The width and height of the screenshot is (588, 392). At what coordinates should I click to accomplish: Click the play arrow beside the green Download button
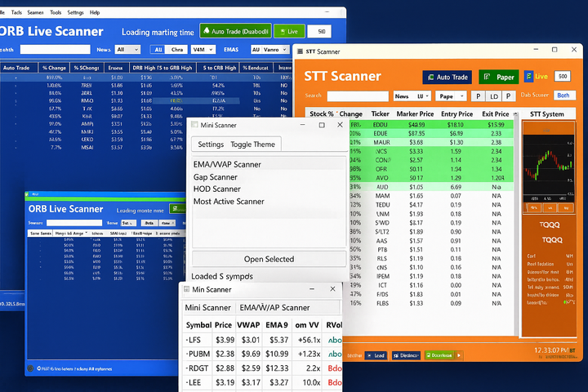point(459,355)
